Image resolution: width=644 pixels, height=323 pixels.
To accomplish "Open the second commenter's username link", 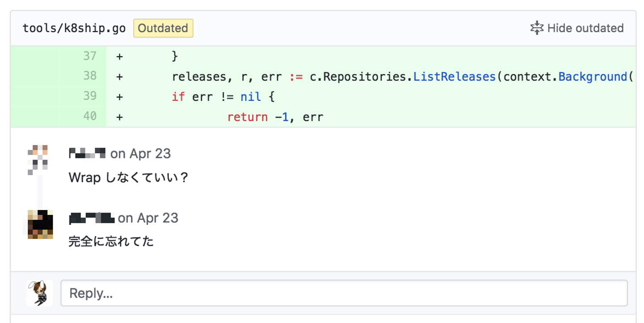I will [x=91, y=218].
